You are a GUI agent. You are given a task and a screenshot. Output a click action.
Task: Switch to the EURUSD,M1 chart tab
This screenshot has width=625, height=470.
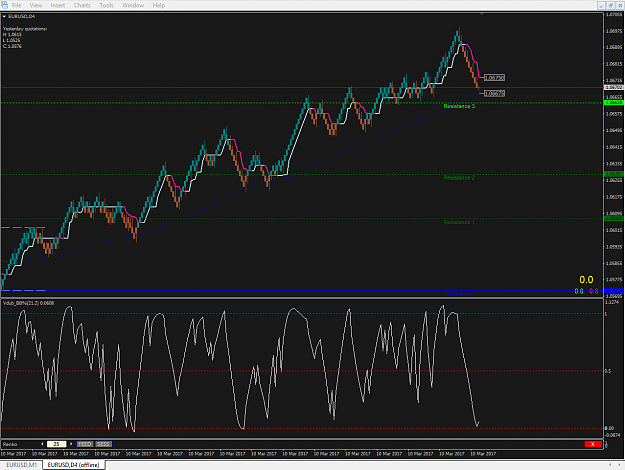pos(22,465)
